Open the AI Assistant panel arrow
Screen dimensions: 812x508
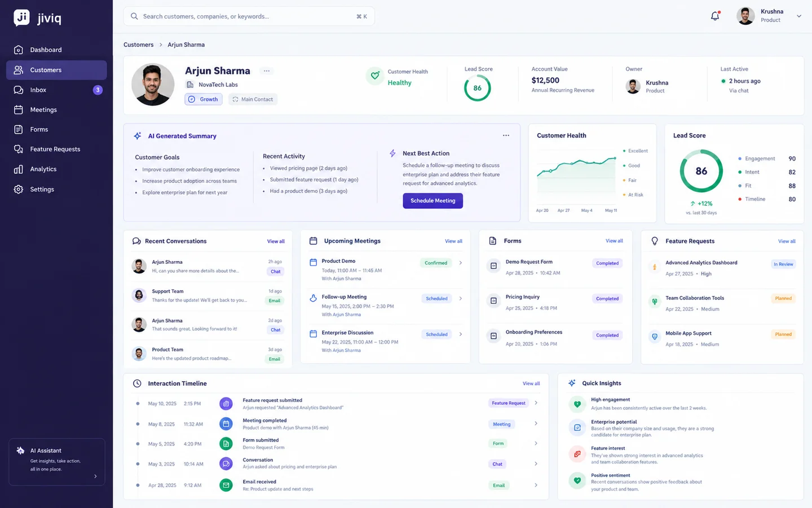95,476
